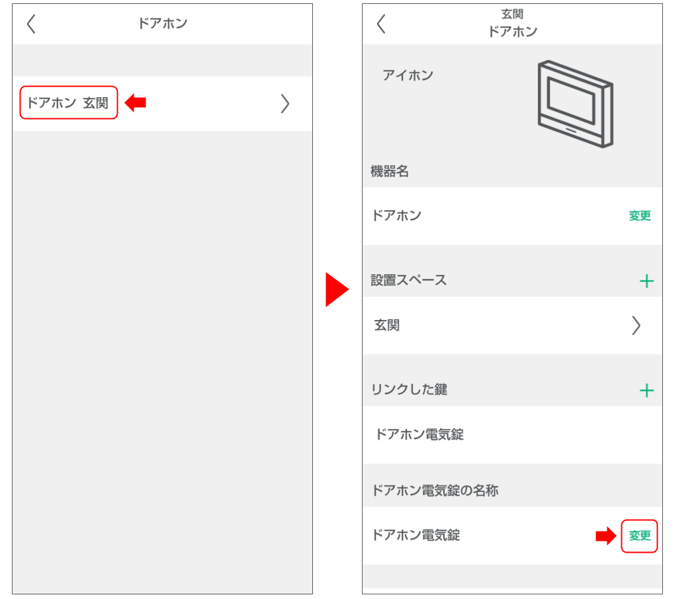This screenshot has height=599, width=700.
Task: Tap 変更 to rename the 機器名 ドアホン
Action: 640,216
